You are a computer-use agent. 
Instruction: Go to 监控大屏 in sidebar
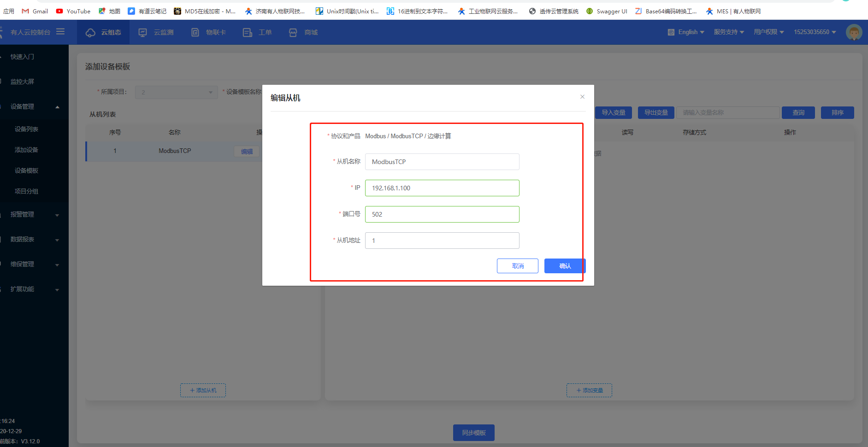pyautogui.click(x=23, y=82)
